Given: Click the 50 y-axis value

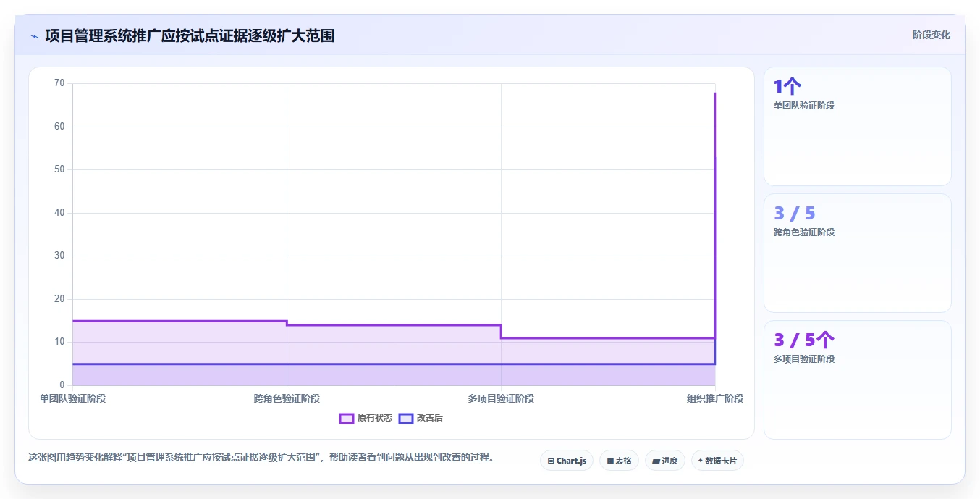Looking at the screenshot, I should [59, 169].
